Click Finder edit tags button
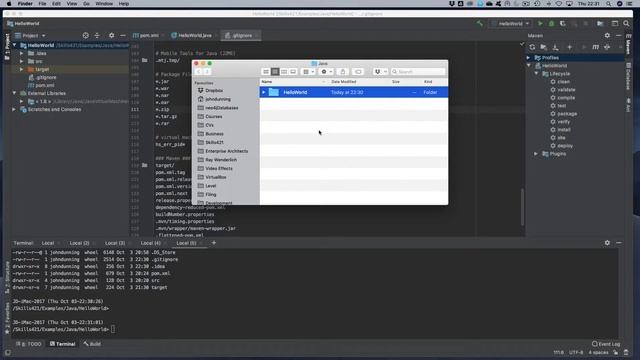Image resolution: width=640 pixels, height=360 pixels. (358, 72)
